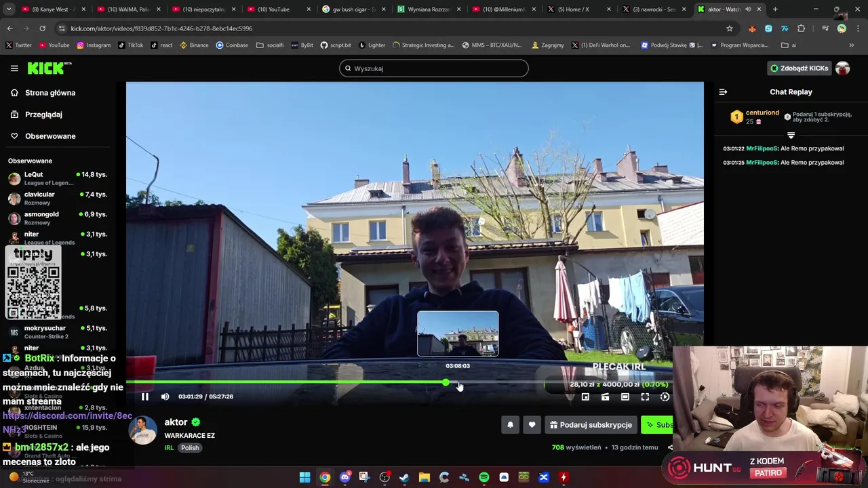Screen dimensions: 868x488
Task: Open OBS Studio from the taskbar
Action: pos(384,477)
